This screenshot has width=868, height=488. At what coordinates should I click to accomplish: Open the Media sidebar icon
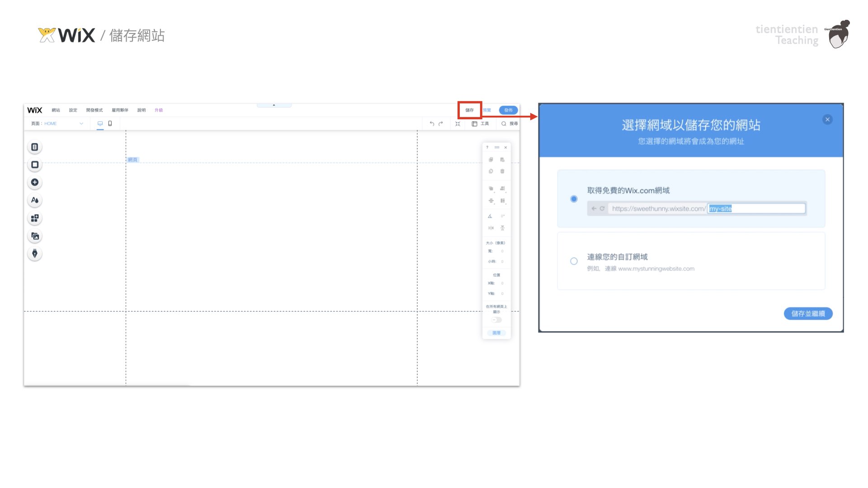coord(35,236)
